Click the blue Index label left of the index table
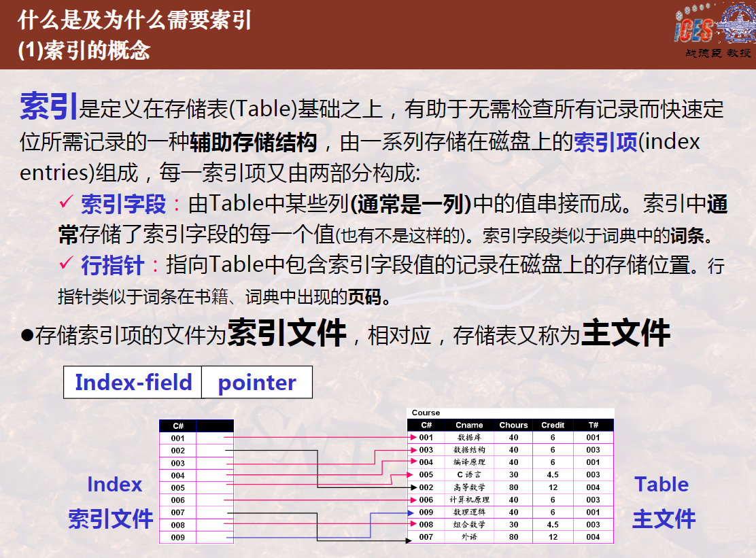The image size is (756, 558). tap(115, 485)
